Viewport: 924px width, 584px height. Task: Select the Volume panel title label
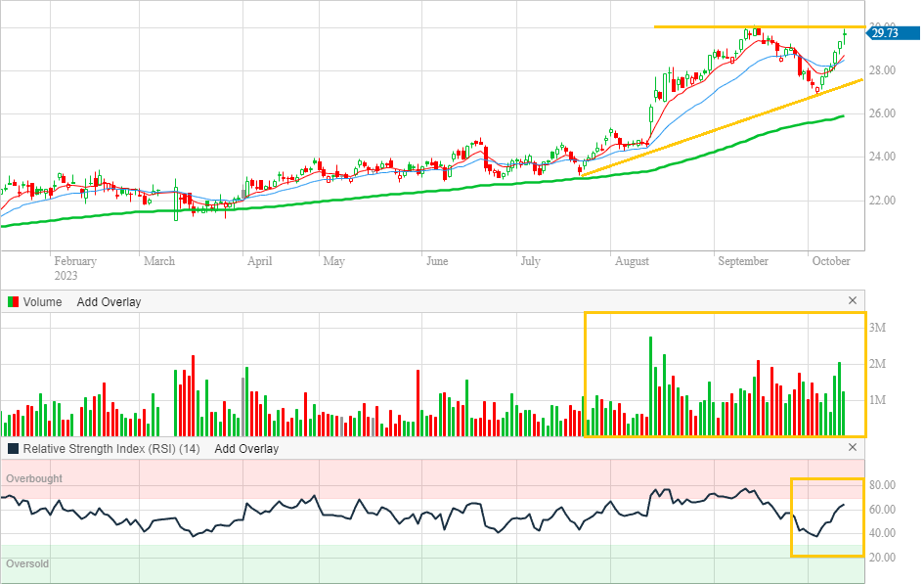[x=42, y=302]
